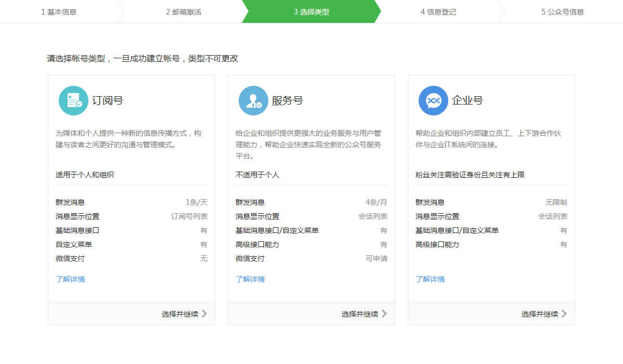Go to step 1 基本信息

point(59,11)
